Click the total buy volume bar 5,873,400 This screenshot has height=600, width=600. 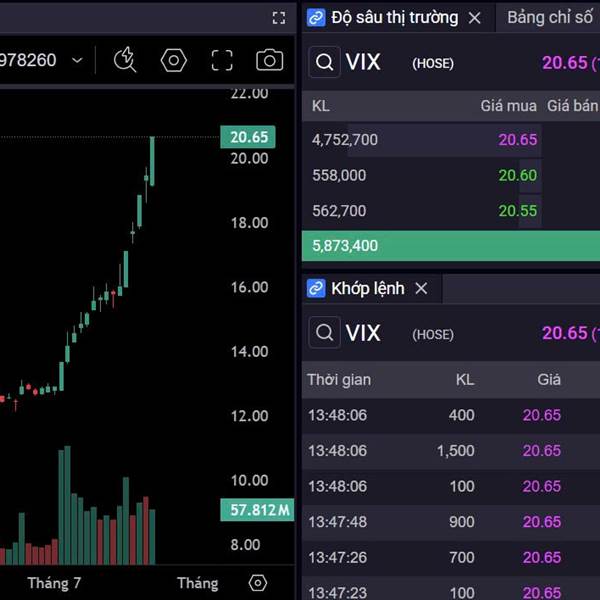[451, 246]
